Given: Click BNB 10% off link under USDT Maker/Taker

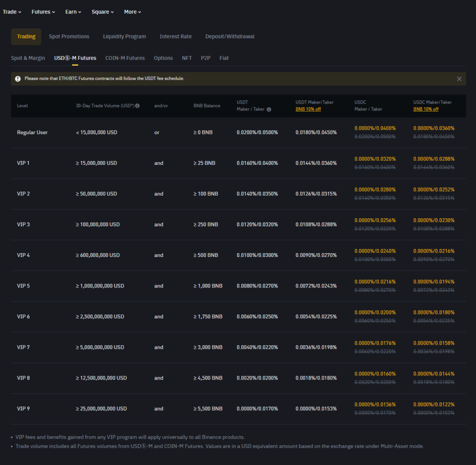Looking at the screenshot, I should 308,109.
